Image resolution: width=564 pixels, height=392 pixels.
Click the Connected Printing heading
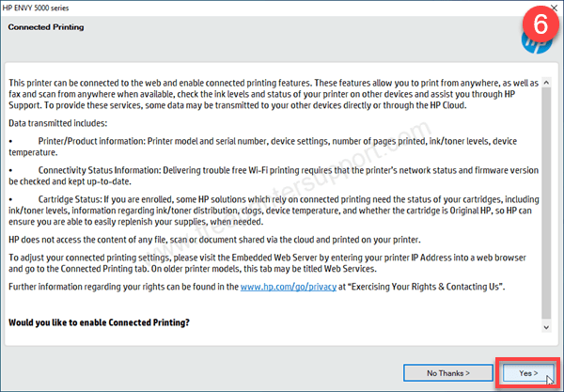45,26
